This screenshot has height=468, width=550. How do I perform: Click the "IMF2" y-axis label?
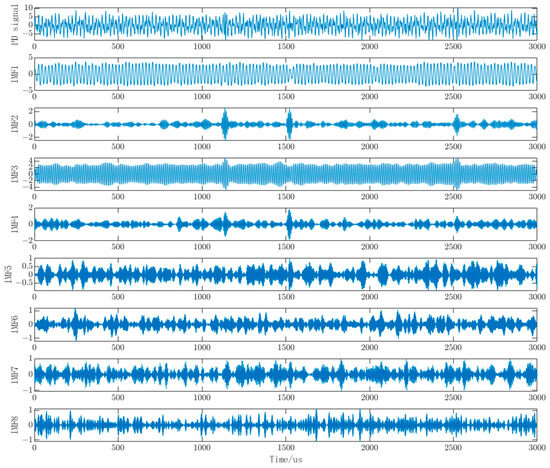point(15,125)
